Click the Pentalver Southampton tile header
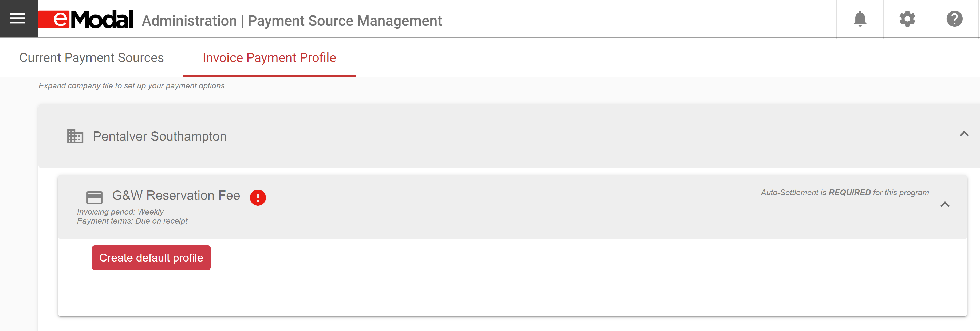Image resolution: width=980 pixels, height=331 pixels. pos(509,136)
